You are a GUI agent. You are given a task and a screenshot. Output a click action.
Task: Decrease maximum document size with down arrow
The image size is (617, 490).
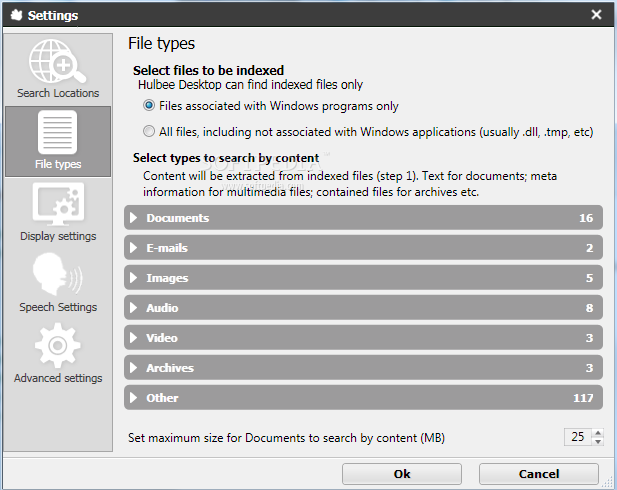(598, 442)
